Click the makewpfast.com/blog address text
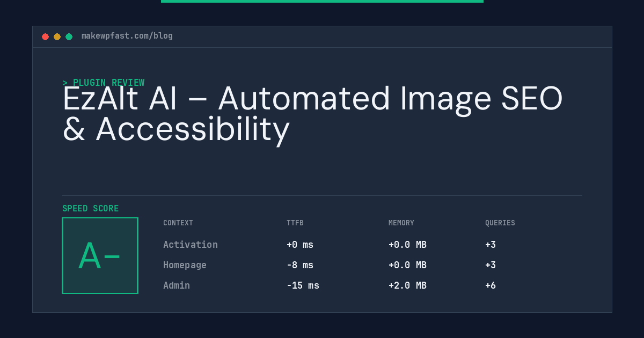 (x=127, y=36)
